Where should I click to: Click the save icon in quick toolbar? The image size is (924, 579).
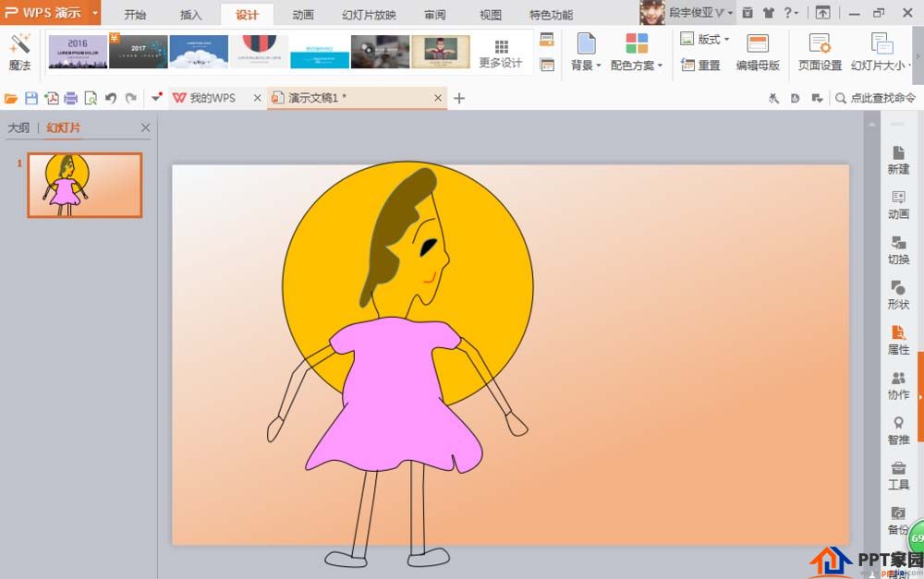coord(31,98)
